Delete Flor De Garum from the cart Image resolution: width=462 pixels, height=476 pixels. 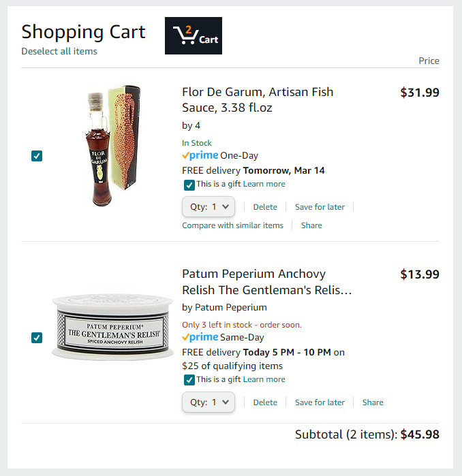pos(265,207)
